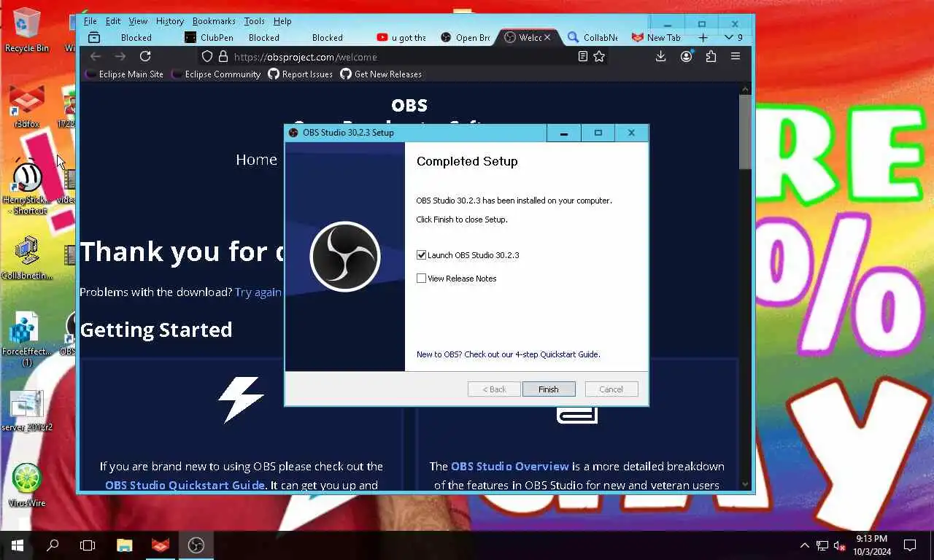The height and width of the screenshot is (560, 934).
Task: Expand the list-all-tabs dropdown showing 9
Action: [733, 37]
